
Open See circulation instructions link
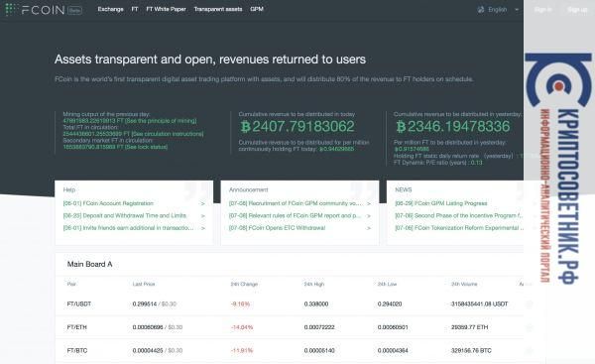click(168, 134)
